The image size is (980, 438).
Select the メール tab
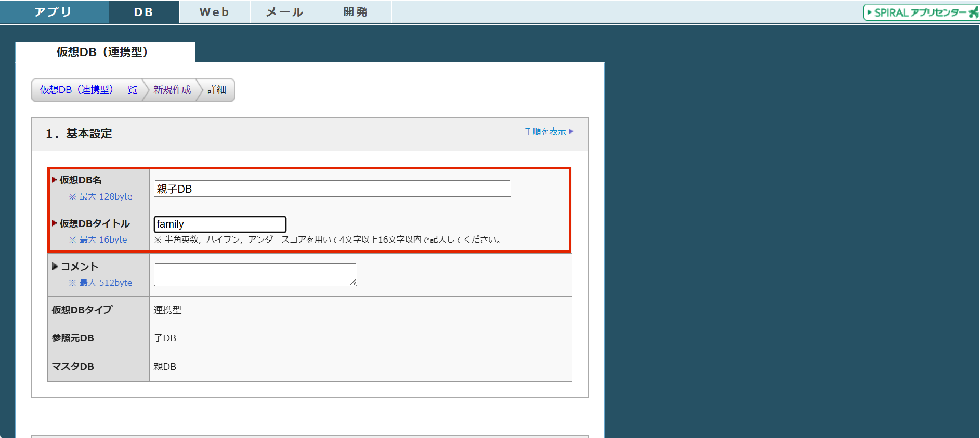point(285,12)
